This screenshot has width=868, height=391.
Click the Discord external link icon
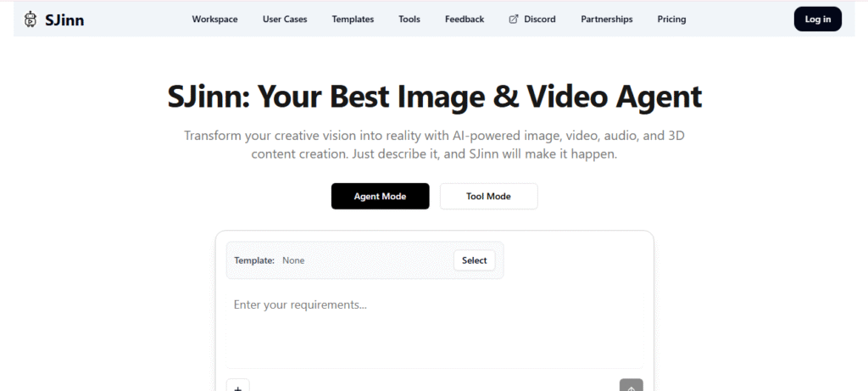(x=513, y=19)
